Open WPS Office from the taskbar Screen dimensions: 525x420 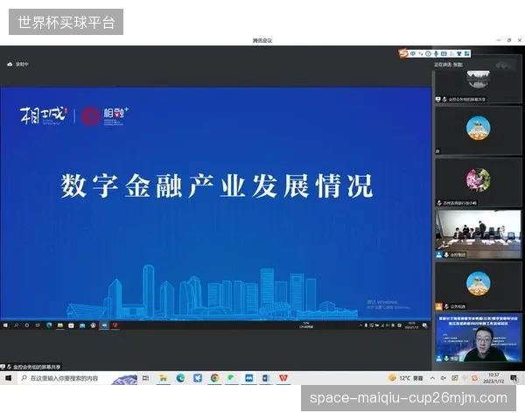283,378
